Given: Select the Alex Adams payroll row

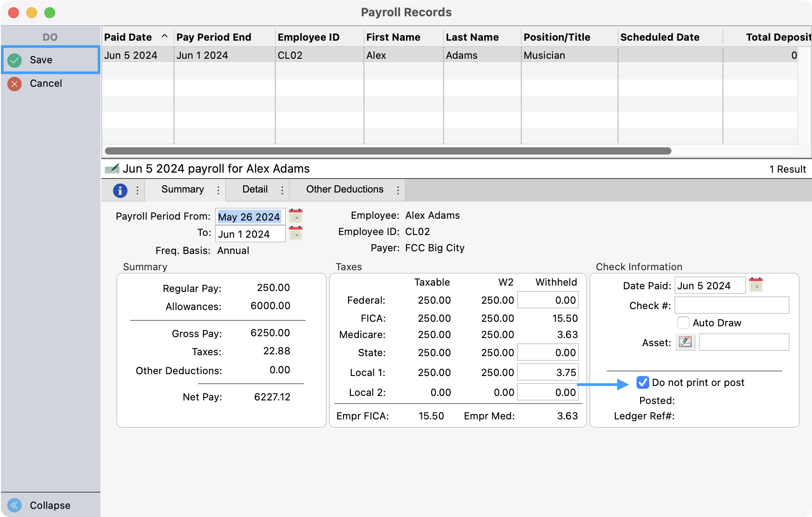Looking at the screenshot, I should coord(362,55).
